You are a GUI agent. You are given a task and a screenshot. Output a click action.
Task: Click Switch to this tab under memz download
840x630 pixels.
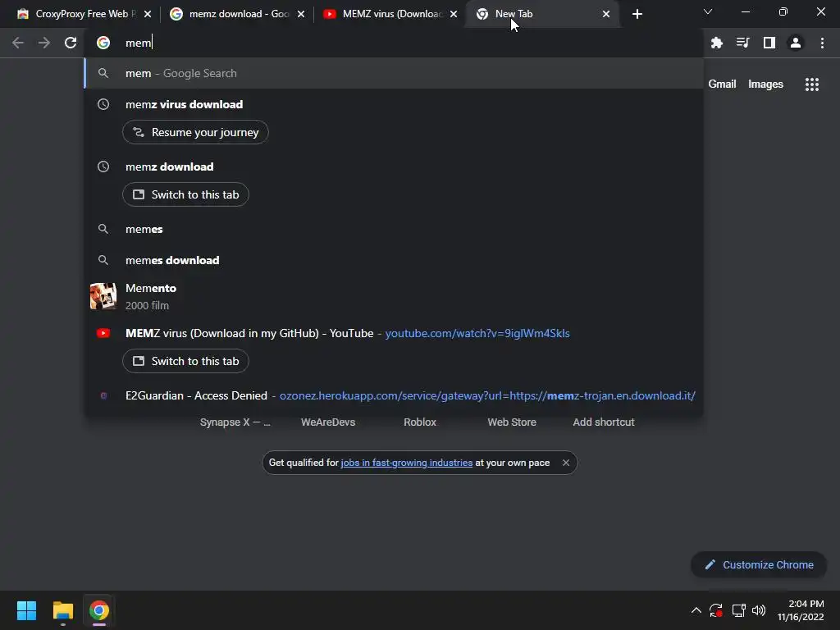coord(185,194)
